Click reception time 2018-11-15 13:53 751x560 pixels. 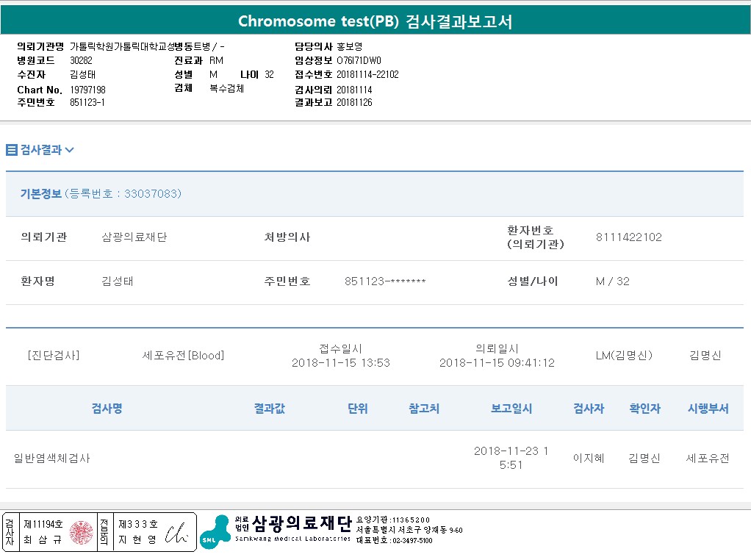340,363
